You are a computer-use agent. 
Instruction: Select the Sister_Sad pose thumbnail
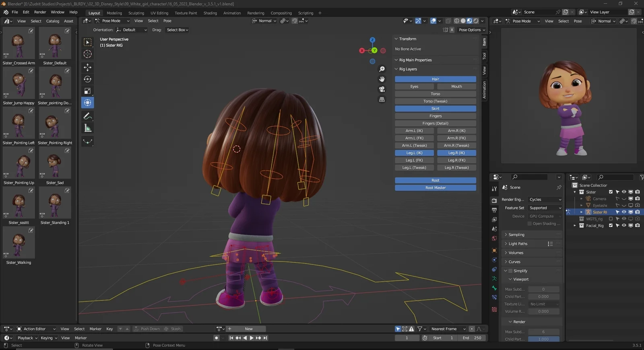point(55,163)
